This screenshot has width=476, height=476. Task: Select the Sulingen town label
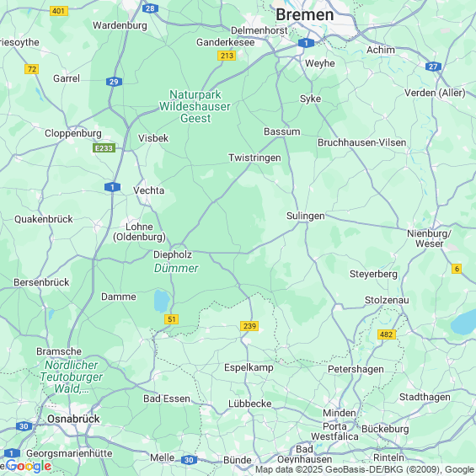click(x=305, y=216)
